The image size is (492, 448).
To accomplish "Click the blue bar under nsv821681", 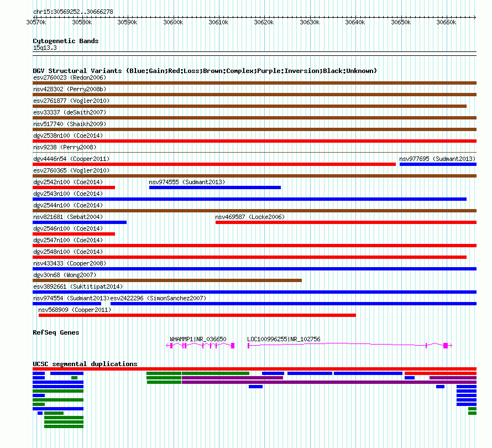I will pyautogui.click(x=80, y=222).
